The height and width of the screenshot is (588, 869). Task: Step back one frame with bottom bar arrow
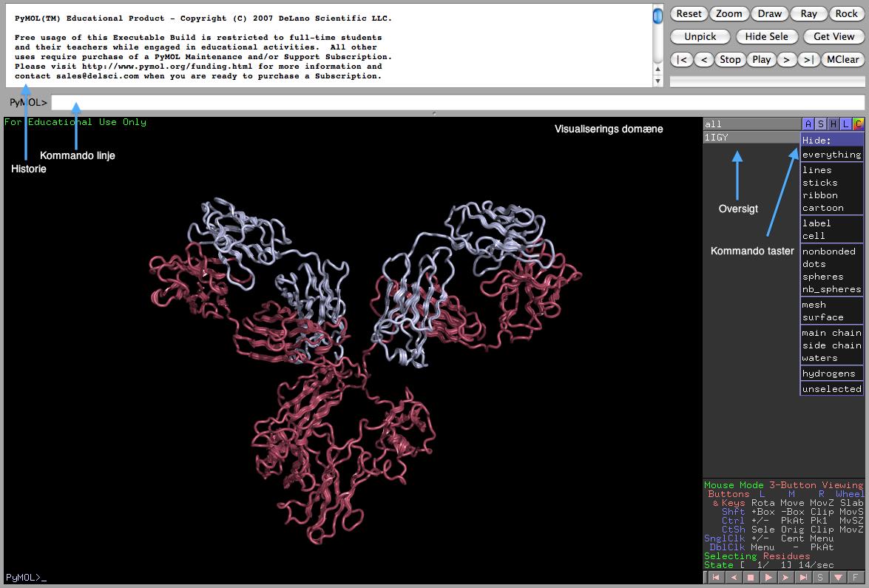pyautogui.click(x=733, y=577)
